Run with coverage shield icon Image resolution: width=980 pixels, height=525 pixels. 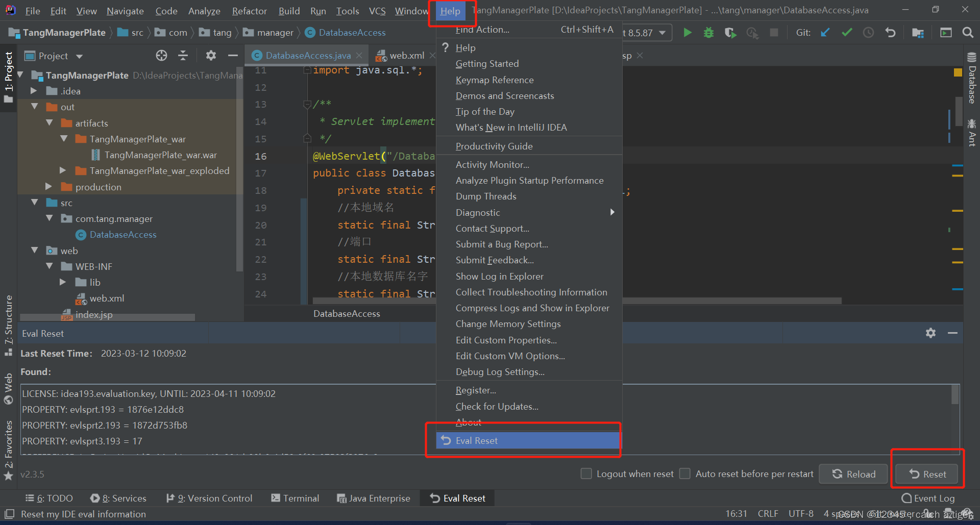[730, 33]
